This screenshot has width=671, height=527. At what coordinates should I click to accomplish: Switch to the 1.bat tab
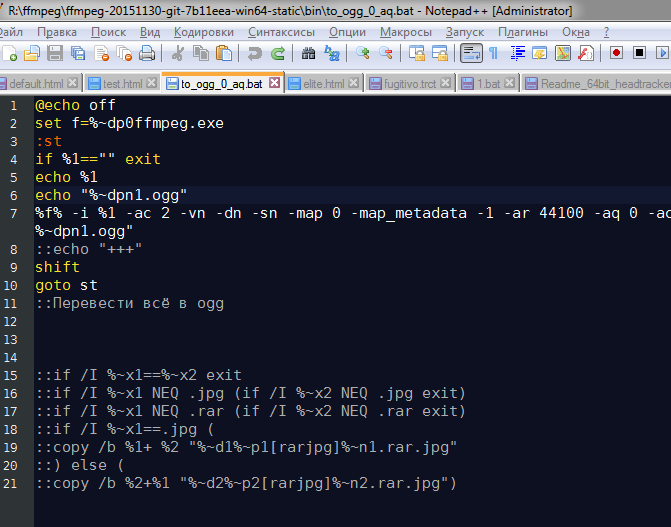(488, 83)
